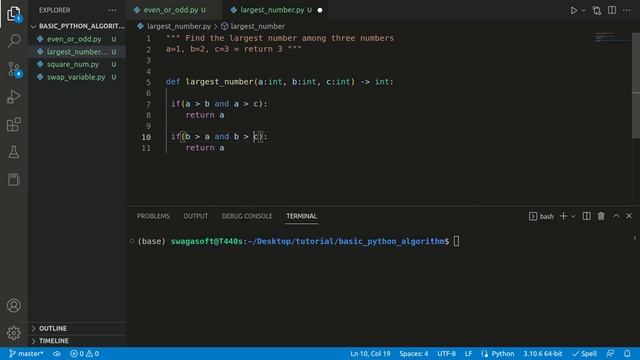Split the editor right

(612, 10)
